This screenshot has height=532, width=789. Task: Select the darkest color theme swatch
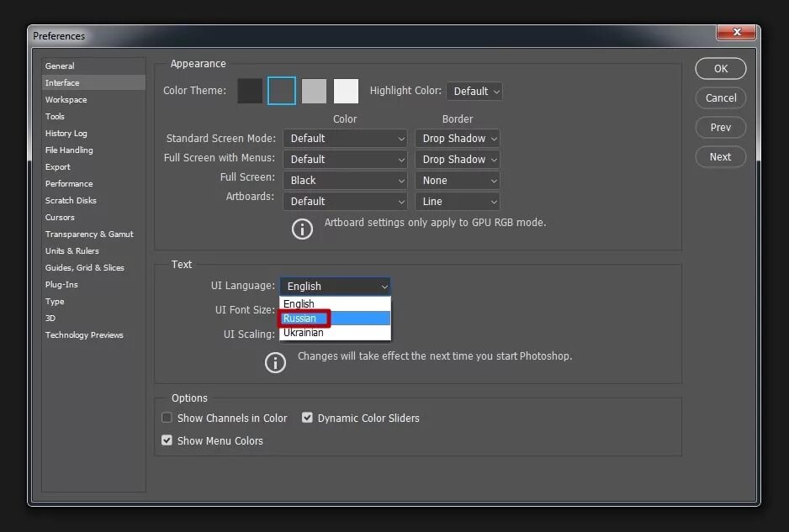[250, 91]
